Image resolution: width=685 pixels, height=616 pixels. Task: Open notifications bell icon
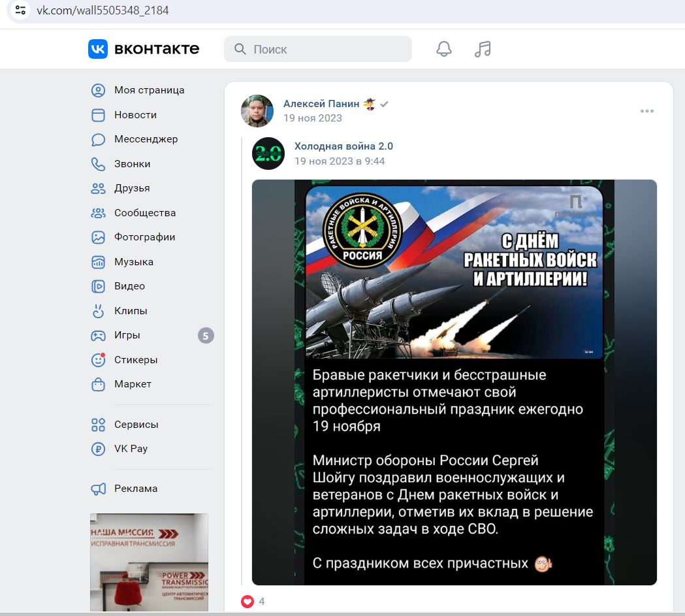click(x=444, y=49)
